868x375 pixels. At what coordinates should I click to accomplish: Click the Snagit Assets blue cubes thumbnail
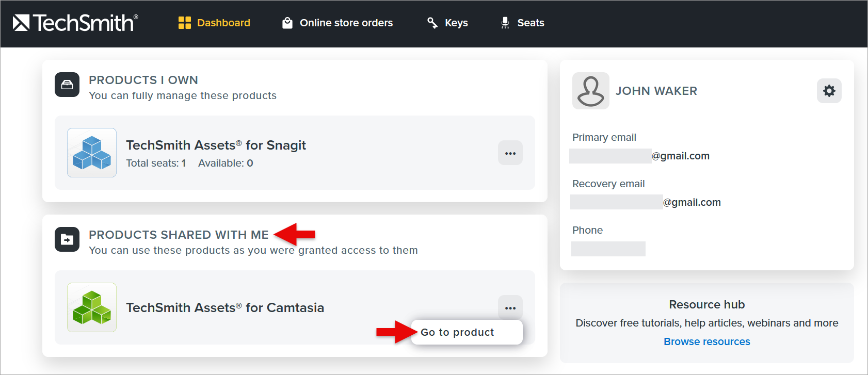pyautogui.click(x=92, y=153)
